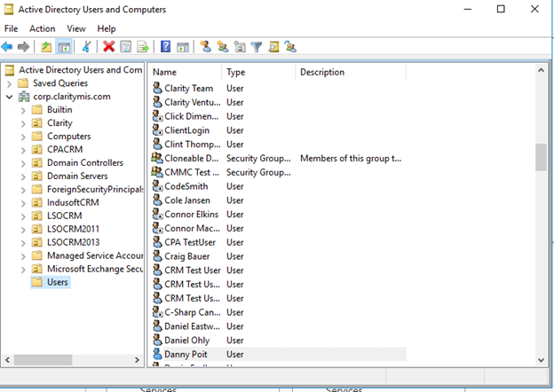Click the Back arrow in toolbar

[x=7, y=47]
